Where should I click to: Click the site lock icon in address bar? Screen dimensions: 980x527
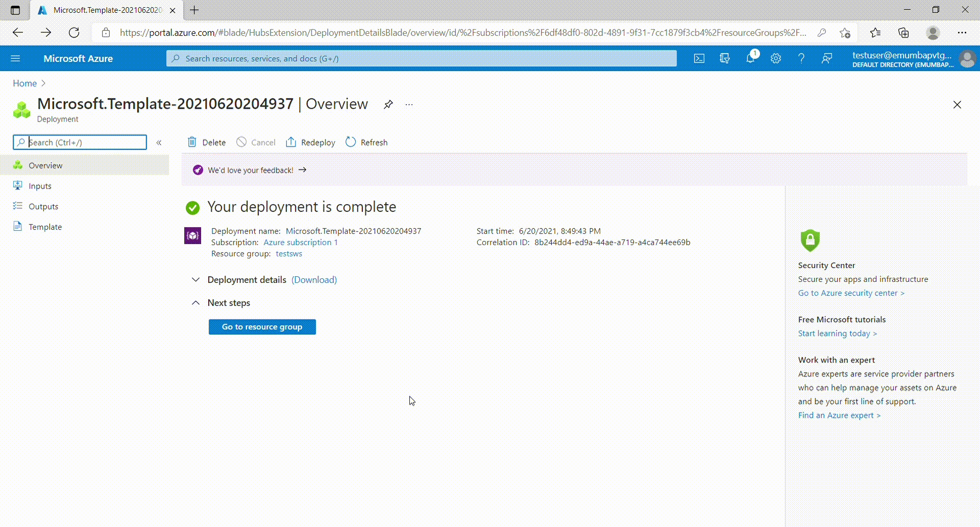[x=106, y=33]
